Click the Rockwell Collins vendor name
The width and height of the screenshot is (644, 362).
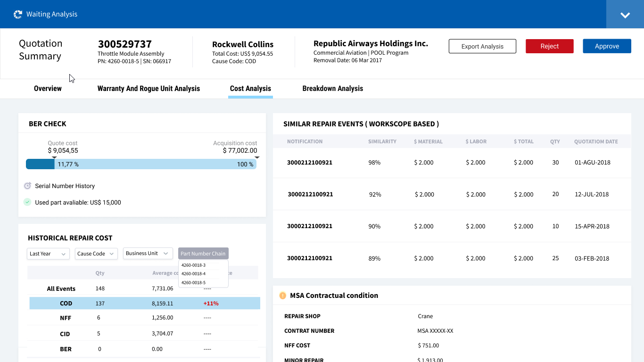[243, 44]
